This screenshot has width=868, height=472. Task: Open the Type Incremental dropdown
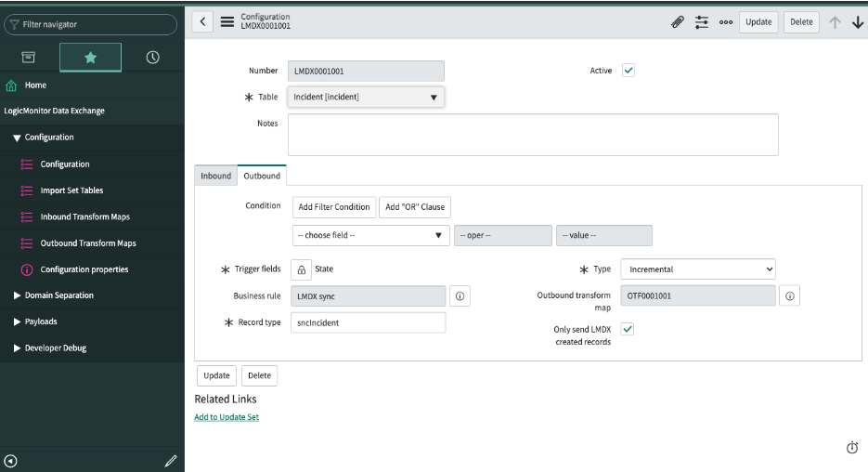click(x=697, y=269)
